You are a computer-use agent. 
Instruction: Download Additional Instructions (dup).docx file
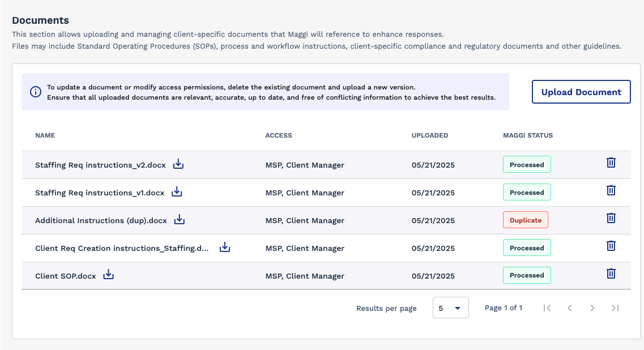pos(180,220)
